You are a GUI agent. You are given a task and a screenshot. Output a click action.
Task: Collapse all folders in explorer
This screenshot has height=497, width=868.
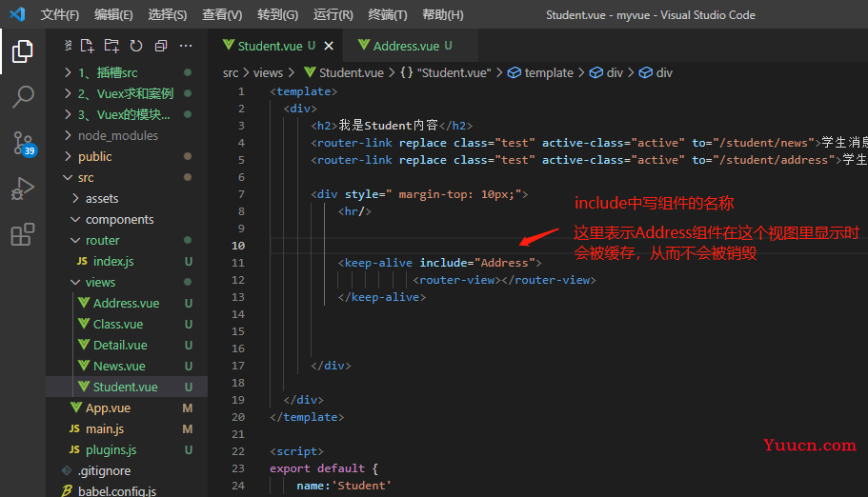161,46
